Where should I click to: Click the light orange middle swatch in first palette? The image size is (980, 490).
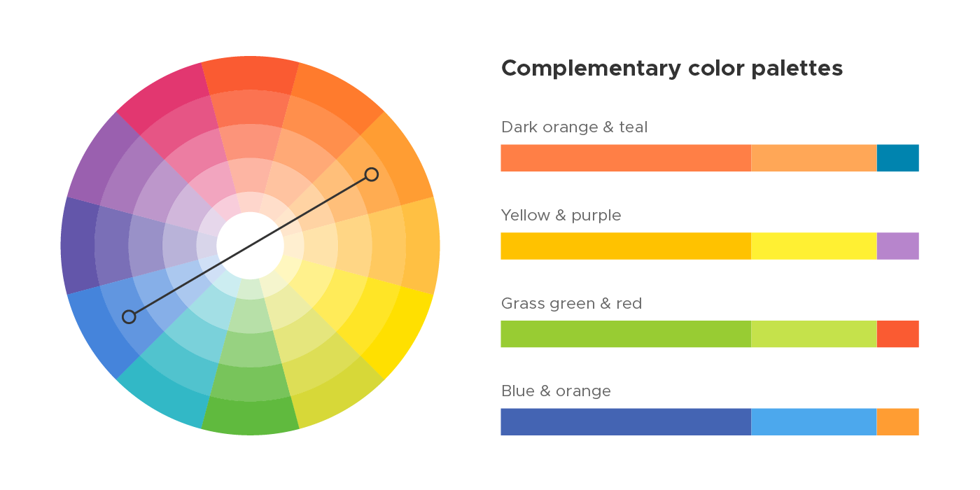[814, 158]
